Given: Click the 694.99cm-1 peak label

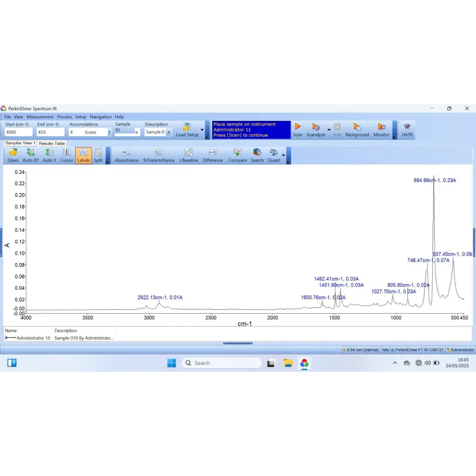Looking at the screenshot, I should tap(435, 180).
